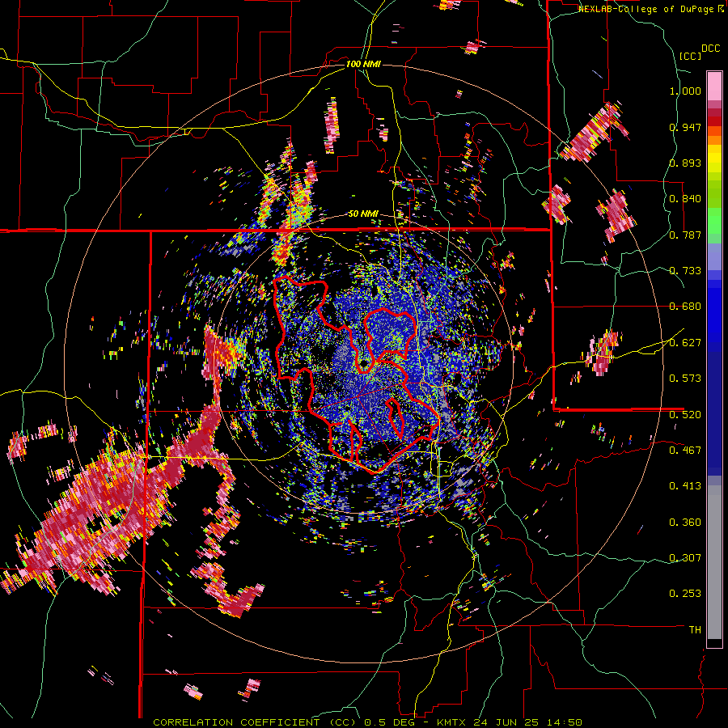
Task: Click the 100 NMI range ring label
Action: pyautogui.click(x=363, y=64)
